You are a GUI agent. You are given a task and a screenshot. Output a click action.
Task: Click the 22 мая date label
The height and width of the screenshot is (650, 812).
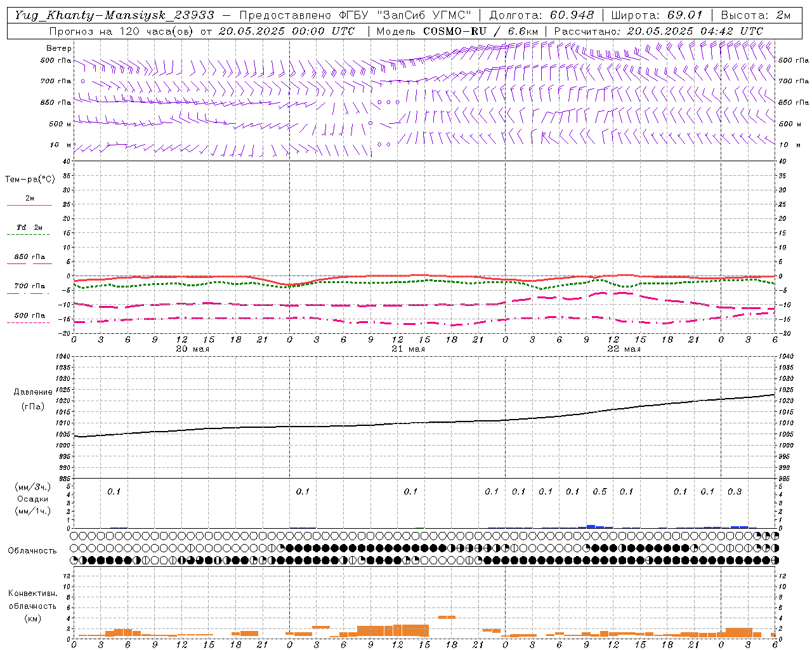coord(624,349)
